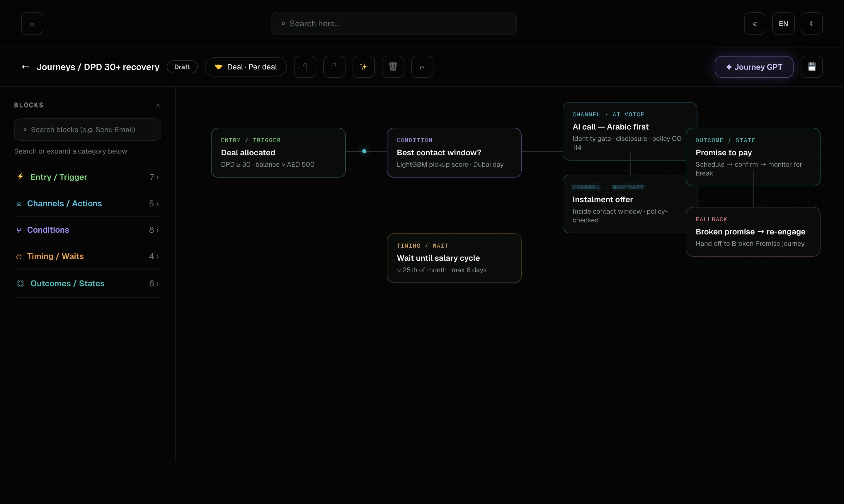The image size is (844, 504).
Task: Select the Deal allocated trigger node
Action: click(278, 152)
